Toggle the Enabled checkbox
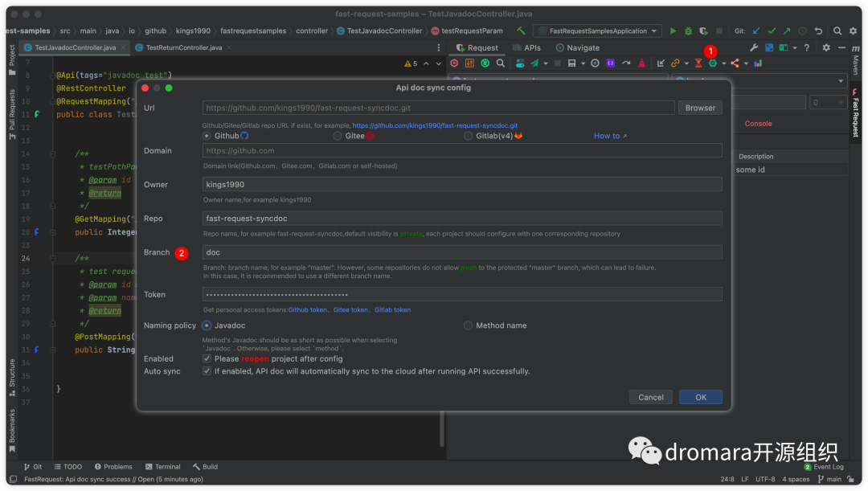868x491 pixels. pos(207,358)
